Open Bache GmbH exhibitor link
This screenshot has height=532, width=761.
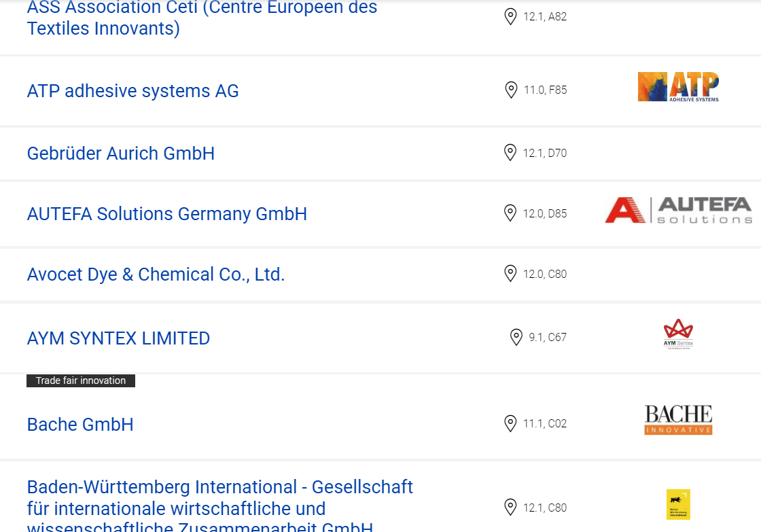point(80,424)
